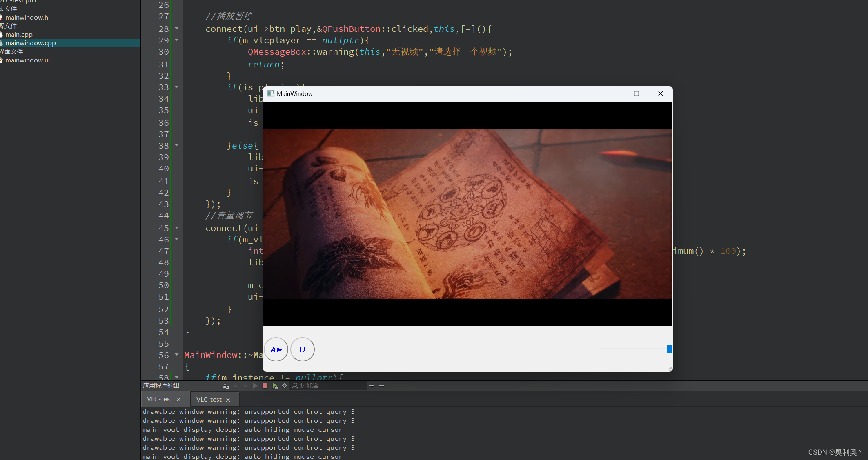
Task: Click the 打开 open button in the player
Action: tap(302, 349)
